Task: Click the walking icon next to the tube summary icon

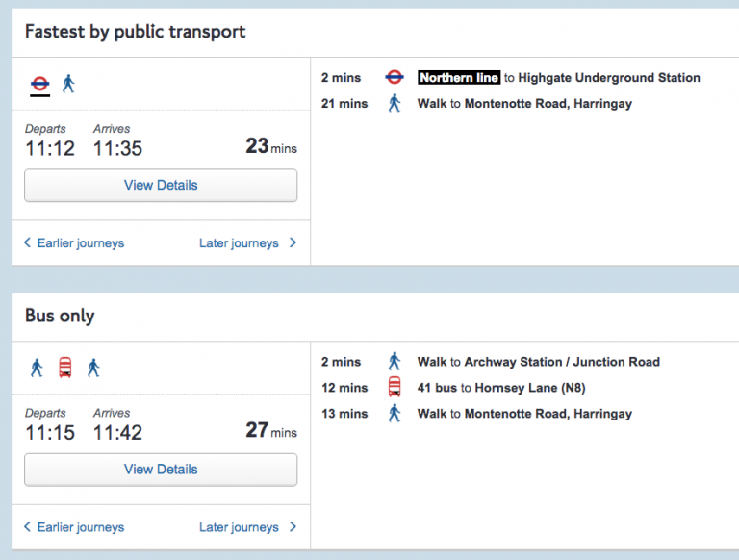Action: point(68,84)
